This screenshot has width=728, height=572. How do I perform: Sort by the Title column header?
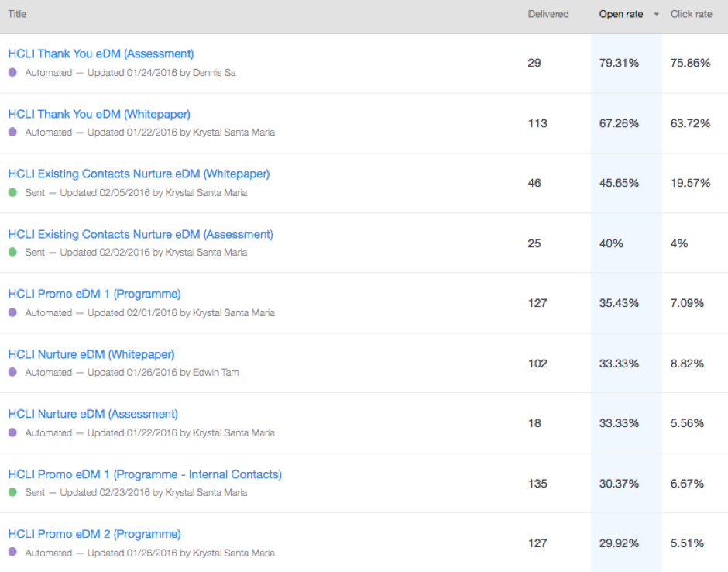(17, 14)
